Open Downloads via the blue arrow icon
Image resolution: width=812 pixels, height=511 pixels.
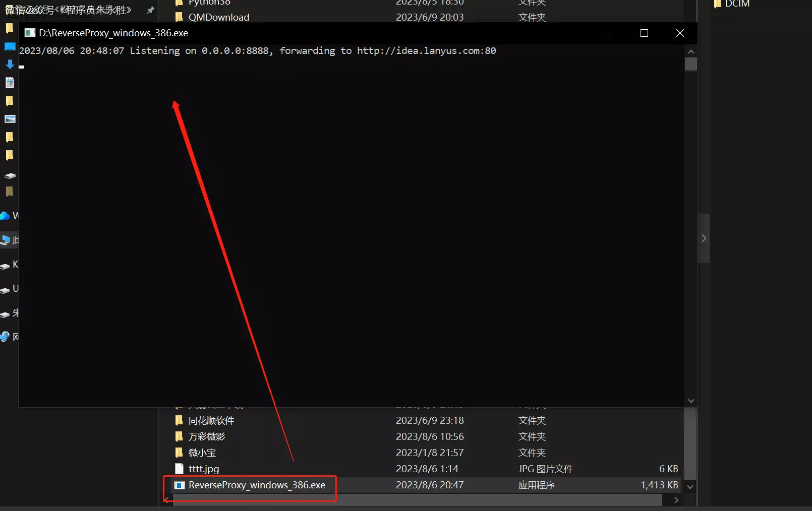coord(10,65)
